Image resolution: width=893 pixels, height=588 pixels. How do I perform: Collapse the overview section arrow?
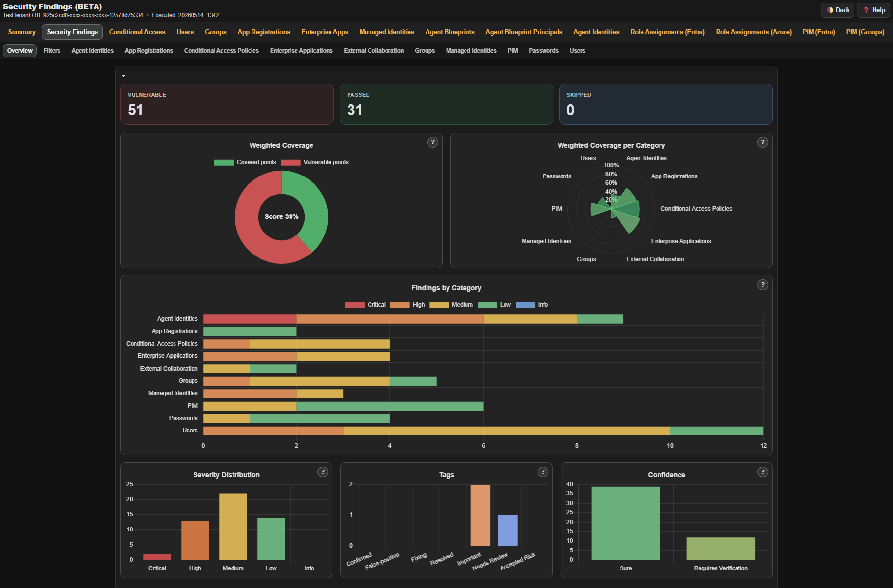tap(123, 76)
